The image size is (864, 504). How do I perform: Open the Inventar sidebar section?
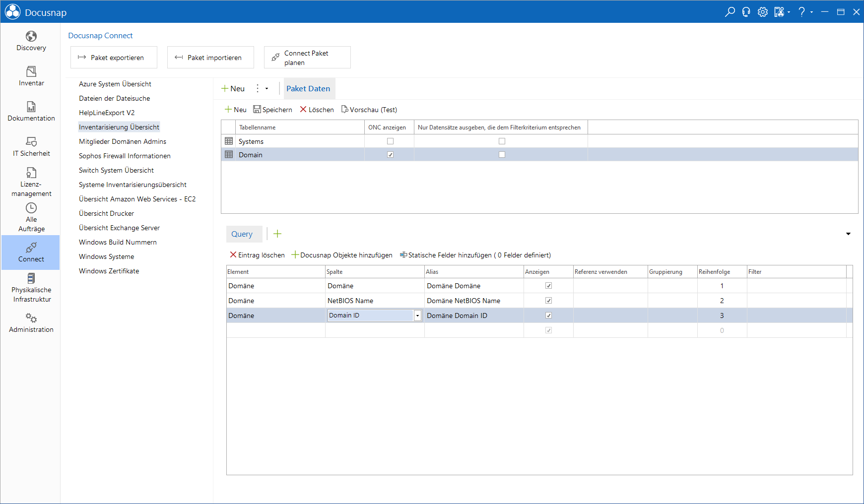point(31,76)
